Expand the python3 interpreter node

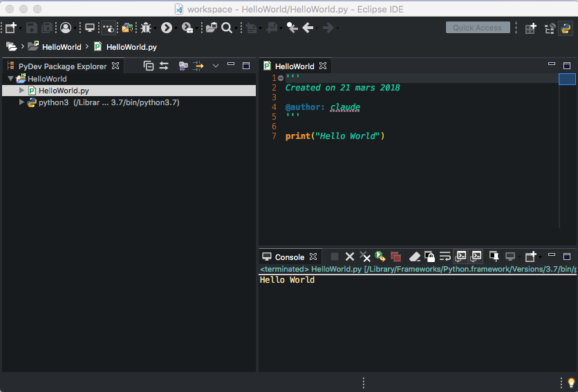[22, 102]
